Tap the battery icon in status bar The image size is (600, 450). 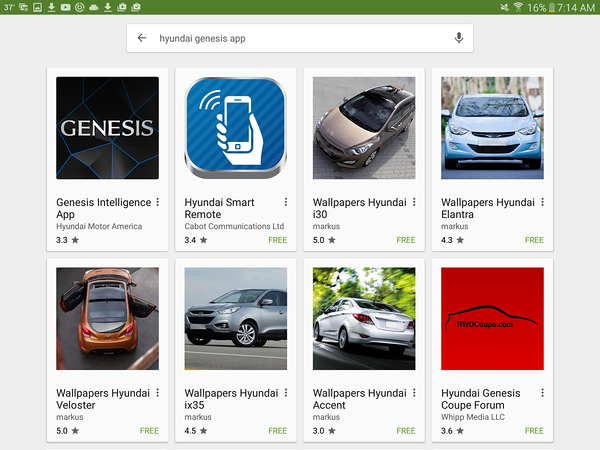coord(551,7)
